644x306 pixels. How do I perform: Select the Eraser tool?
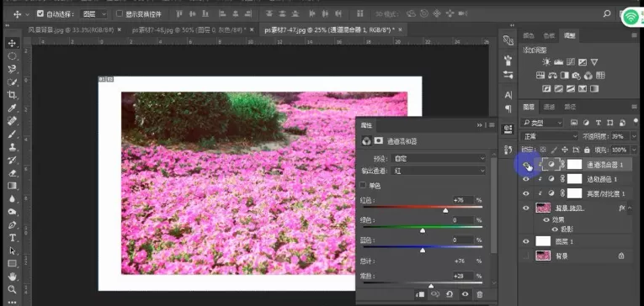(x=12, y=172)
